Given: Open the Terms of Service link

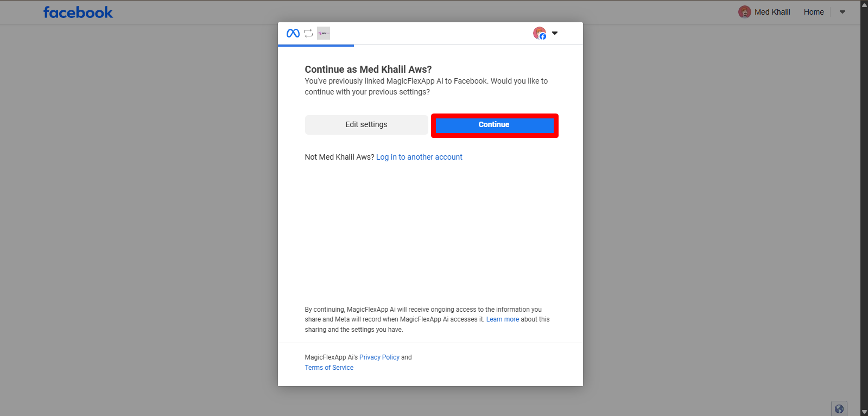Looking at the screenshot, I should point(329,368).
